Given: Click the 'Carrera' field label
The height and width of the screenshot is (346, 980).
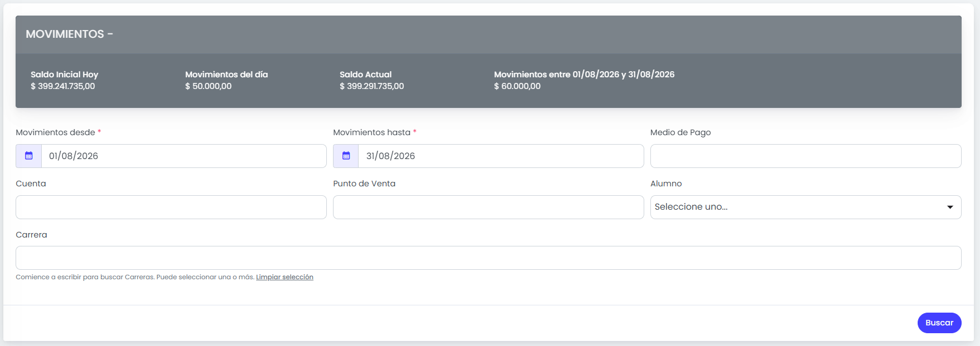Looking at the screenshot, I should pyautogui.click(x=31, y=235).
